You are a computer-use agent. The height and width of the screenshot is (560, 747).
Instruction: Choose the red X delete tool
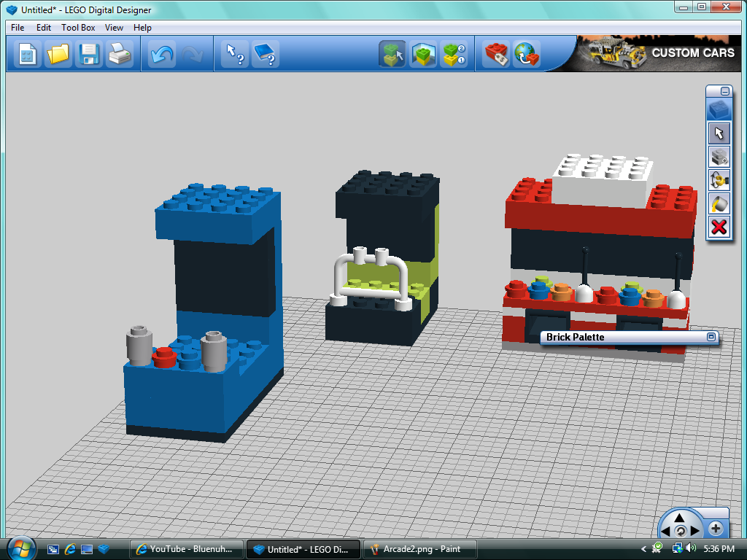[719, 227]
